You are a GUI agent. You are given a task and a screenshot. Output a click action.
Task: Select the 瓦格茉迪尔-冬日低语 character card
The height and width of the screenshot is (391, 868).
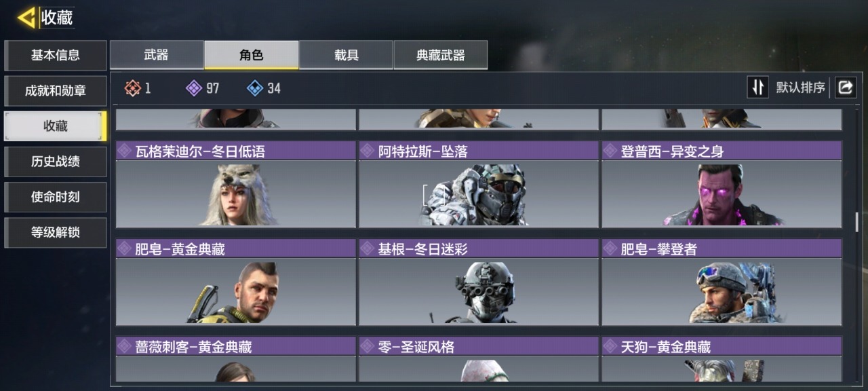click(x=236, y=184)
